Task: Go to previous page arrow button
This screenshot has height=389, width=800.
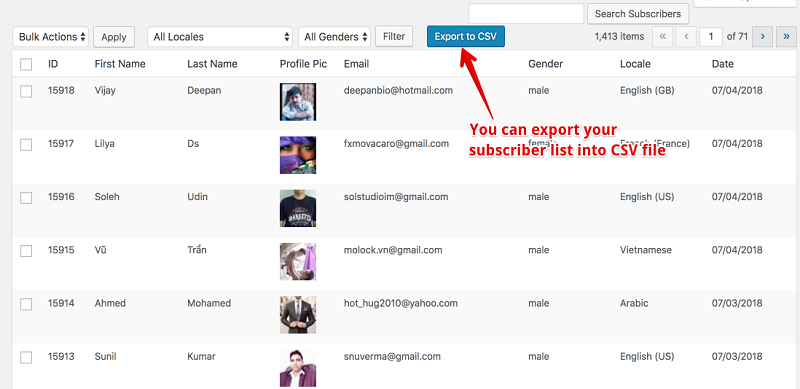Action: click(686, 37)
